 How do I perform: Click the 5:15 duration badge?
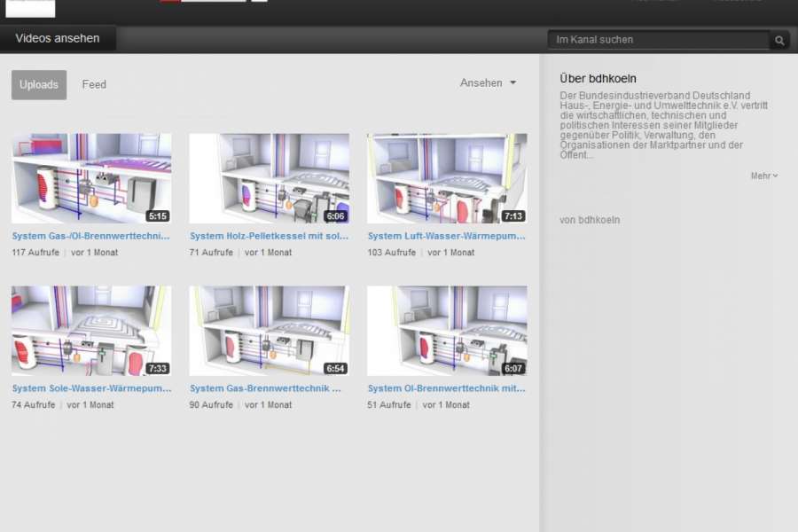pos(157,215)
